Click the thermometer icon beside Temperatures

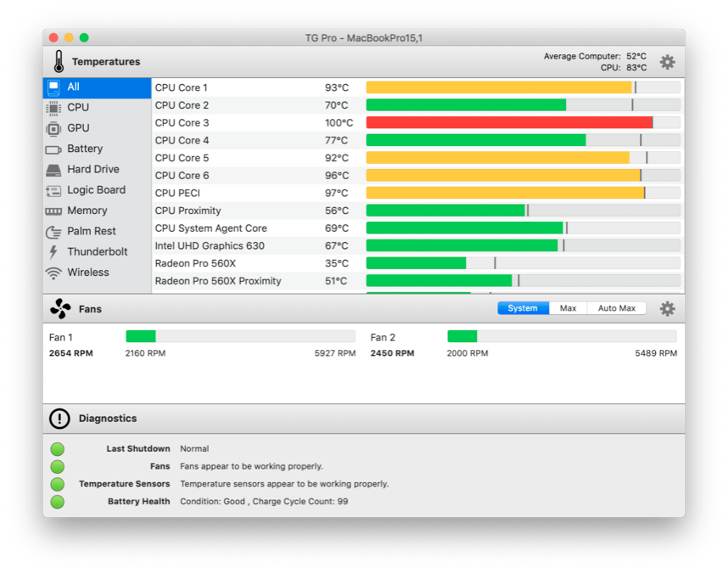(x=59, y=61)
